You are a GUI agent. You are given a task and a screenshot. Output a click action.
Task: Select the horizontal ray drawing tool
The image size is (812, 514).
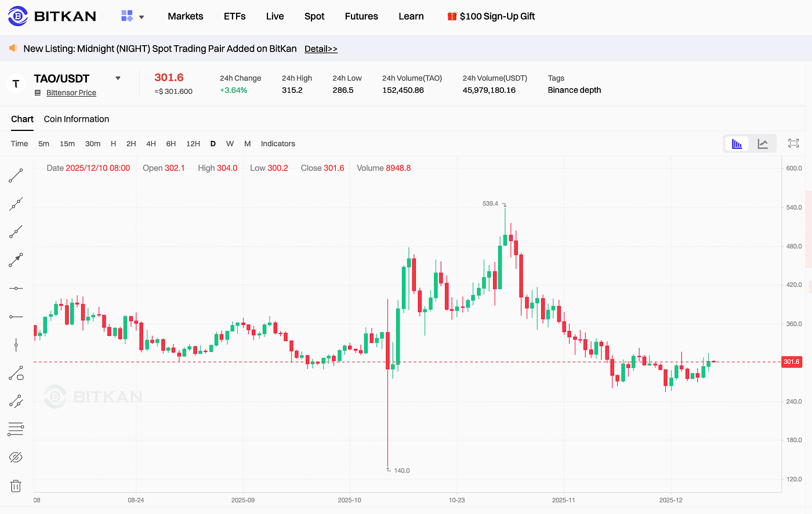(16, 316)
